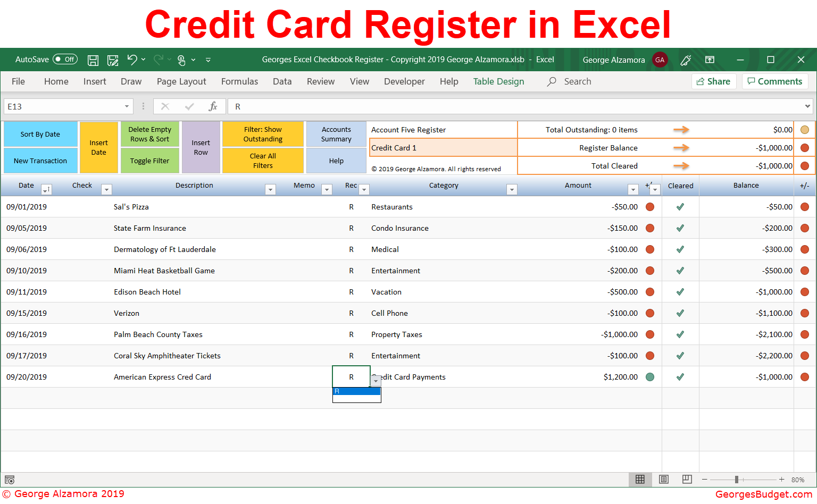Open the Memo column filter dropdown
The height and width of the screenshot is (504, 817).
pos(327,189)
